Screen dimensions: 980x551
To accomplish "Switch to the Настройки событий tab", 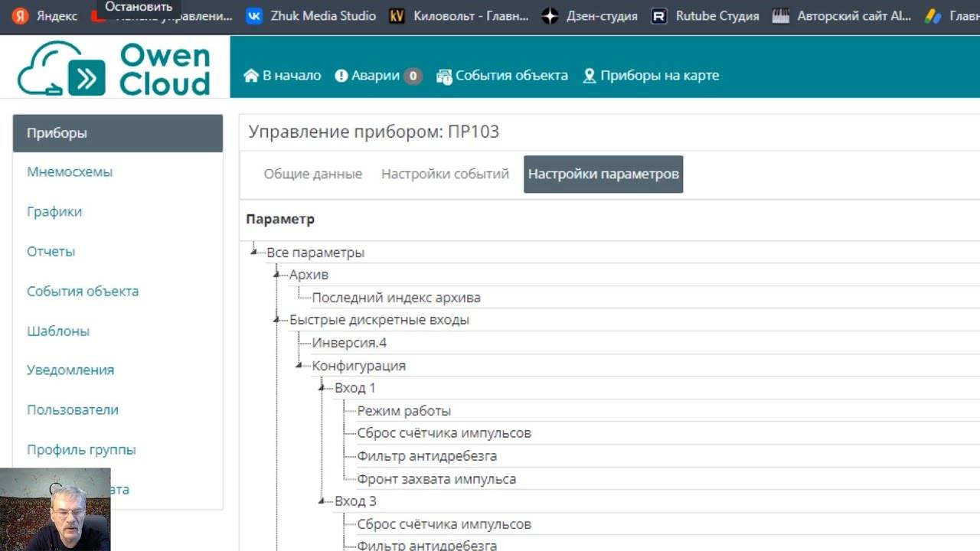I will coord(445,174).
